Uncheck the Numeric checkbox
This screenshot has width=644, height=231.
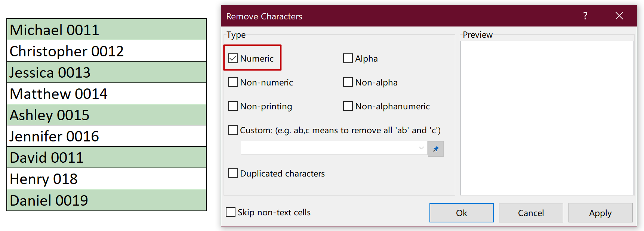(233, 58)
